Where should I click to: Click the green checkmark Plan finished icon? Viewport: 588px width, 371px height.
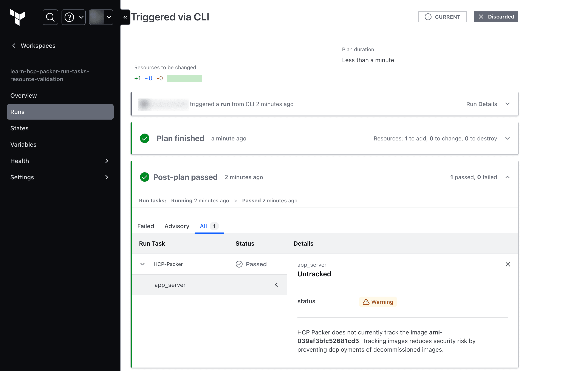pos(144,138)
